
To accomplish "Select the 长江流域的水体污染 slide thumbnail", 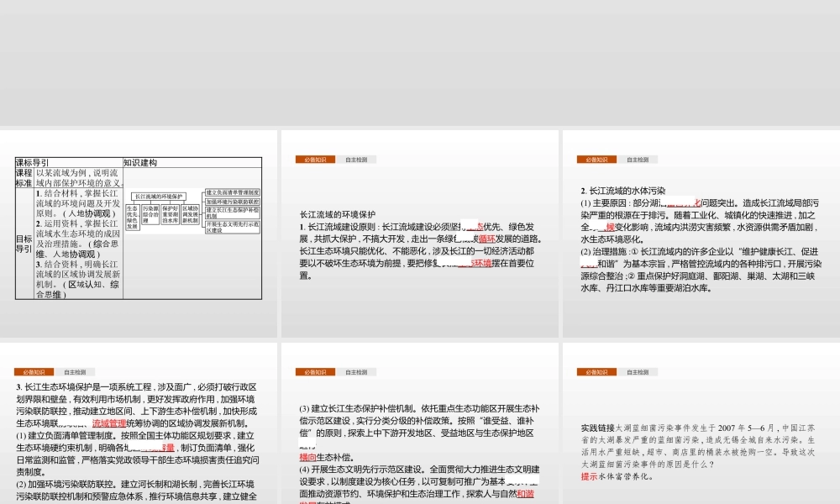I will (700, 234).
